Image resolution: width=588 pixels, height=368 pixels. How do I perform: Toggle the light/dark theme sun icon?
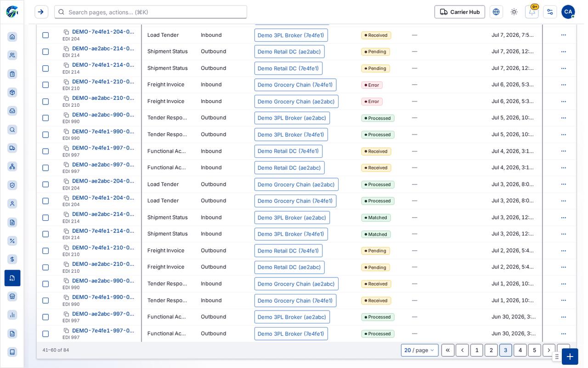tap(514, 12)
